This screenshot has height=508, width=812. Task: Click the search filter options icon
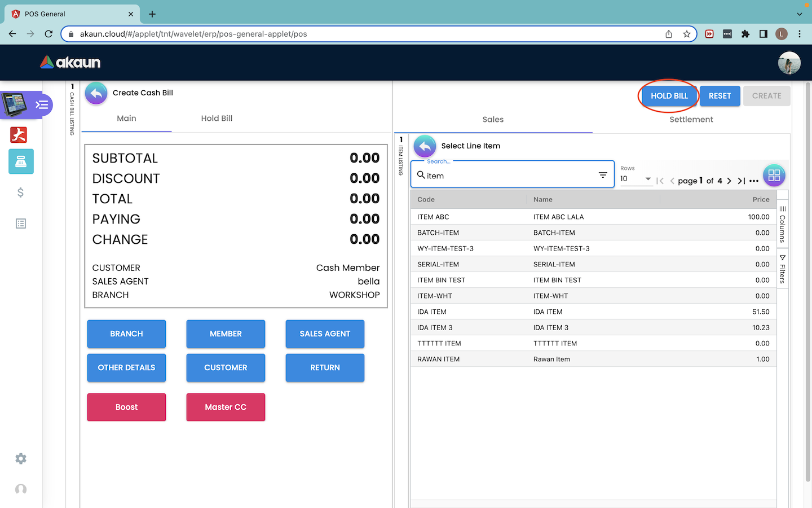pos(603,176)
